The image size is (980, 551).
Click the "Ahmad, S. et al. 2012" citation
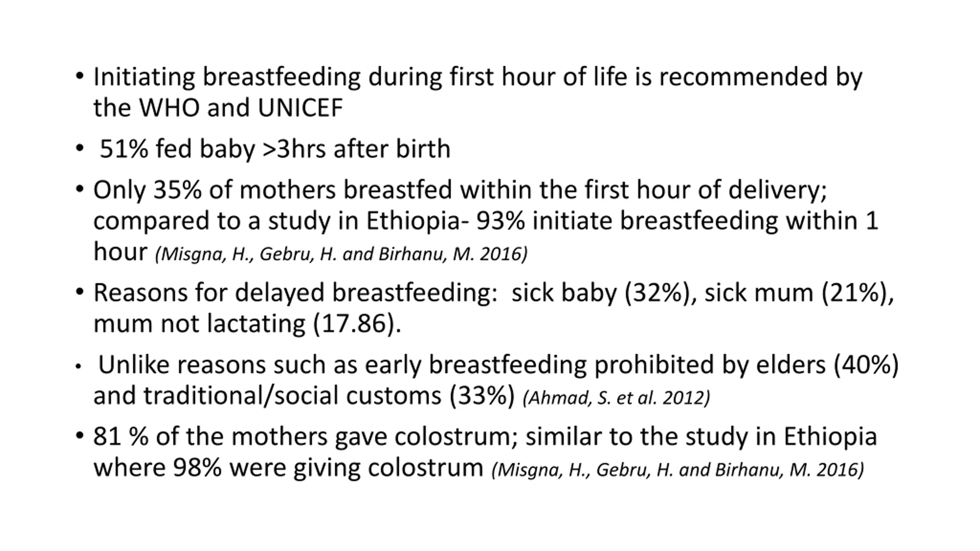pyautogui.click(x=616, y=398)
